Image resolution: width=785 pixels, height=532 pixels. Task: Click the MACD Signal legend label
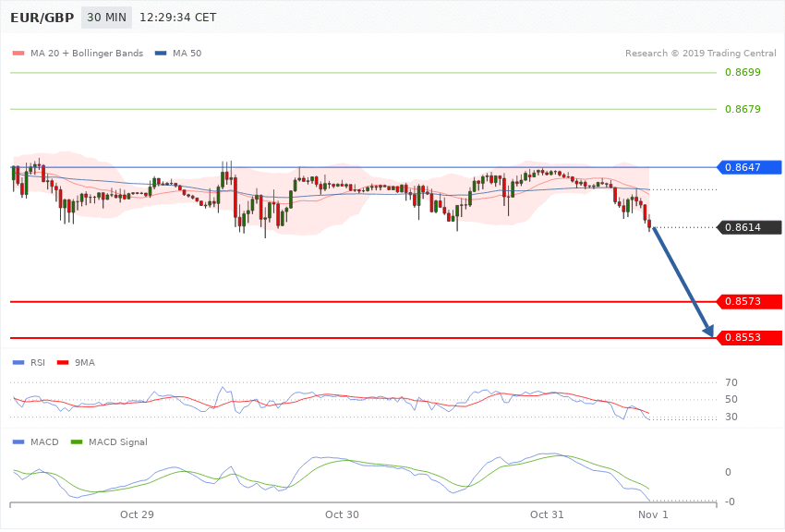(118, 441)
